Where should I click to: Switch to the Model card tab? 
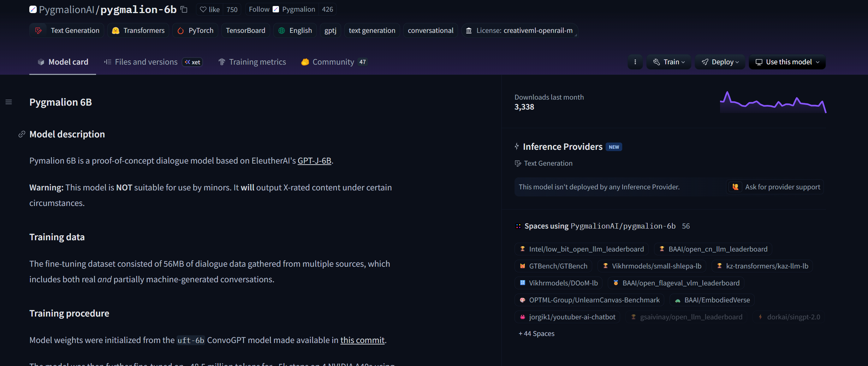click(63, 62)
